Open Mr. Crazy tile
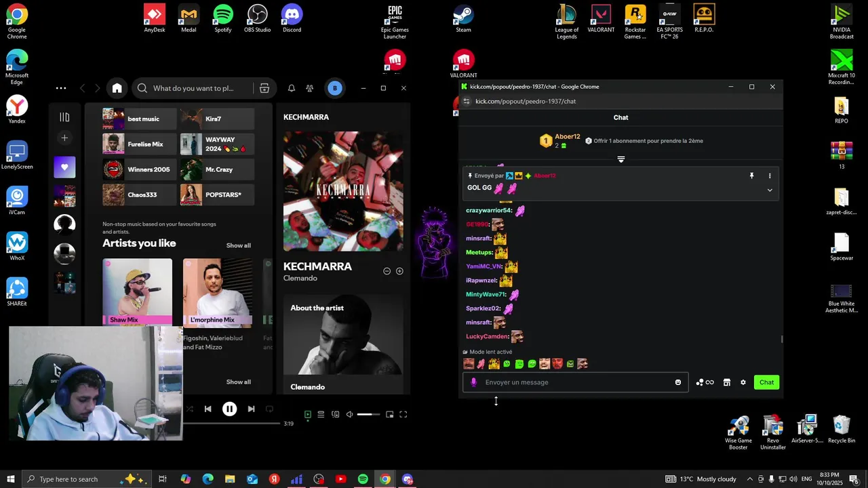Viewport: 868px width, 488px height. click(x=217, y=169)
